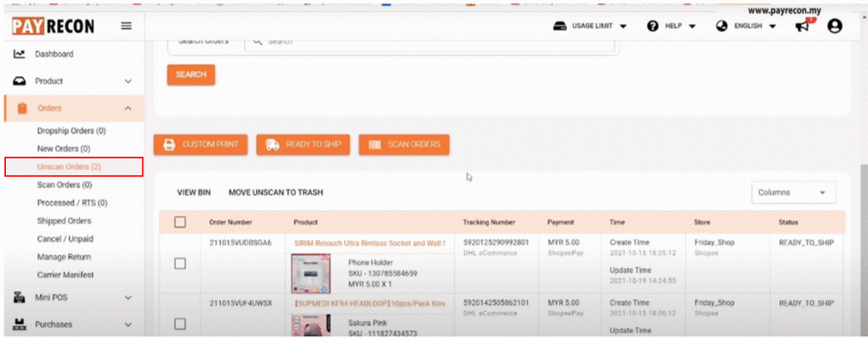Check the box for order 211015VUDBSGA6
Image resolution: width=868 pixels, height=338 pixels.
(x=180, y=263)
